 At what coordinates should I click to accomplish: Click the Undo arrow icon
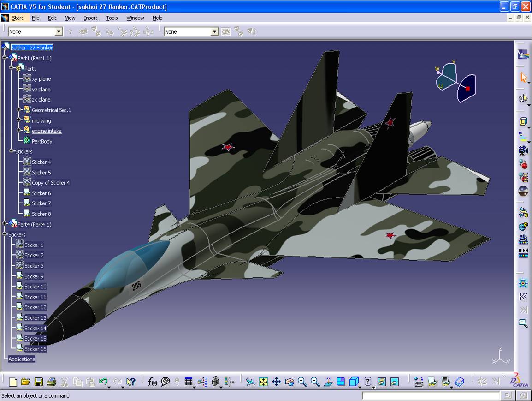(103, 382)
